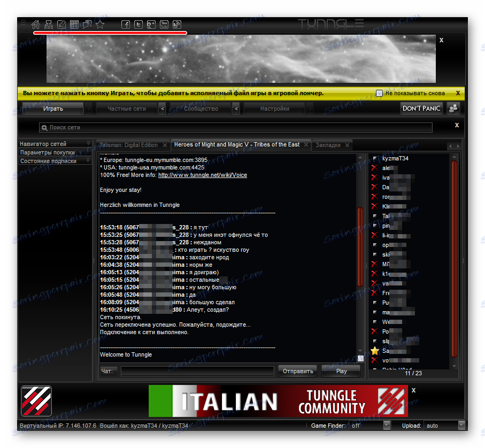Switch to the 'Настройки' tab

(x=274, y=109)
